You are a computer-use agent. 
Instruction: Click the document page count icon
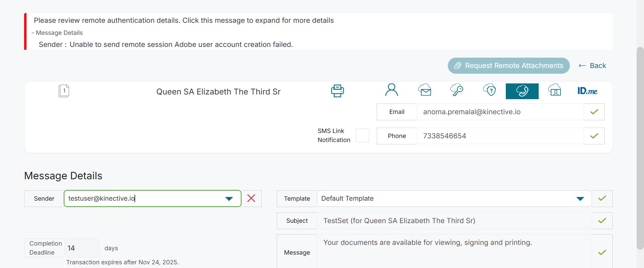64,91
